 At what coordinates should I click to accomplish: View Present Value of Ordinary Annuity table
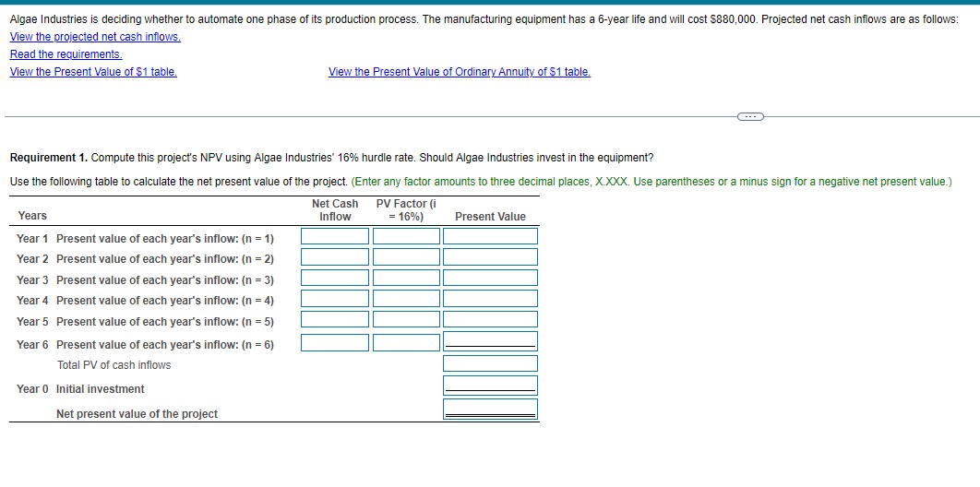460,72
